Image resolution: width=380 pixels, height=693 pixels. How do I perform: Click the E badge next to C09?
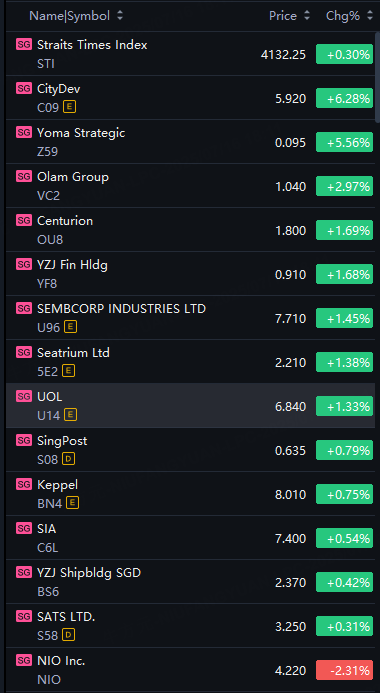69,107
